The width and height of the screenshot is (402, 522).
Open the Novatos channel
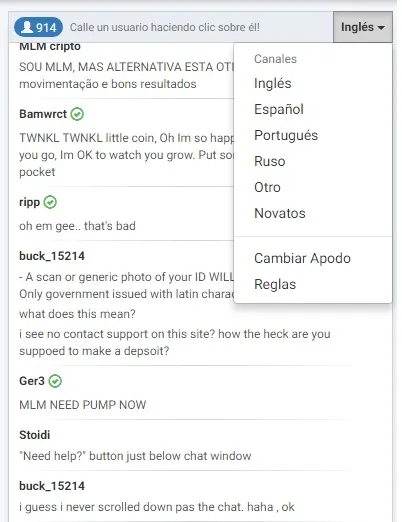pyautogui.click(x=280, y=213)
